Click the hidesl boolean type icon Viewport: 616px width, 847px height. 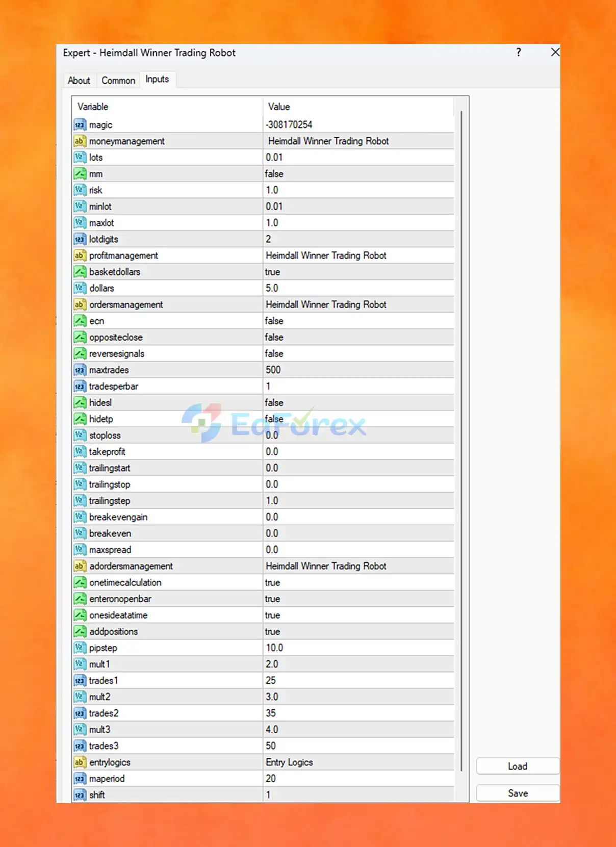coord(80,403)
